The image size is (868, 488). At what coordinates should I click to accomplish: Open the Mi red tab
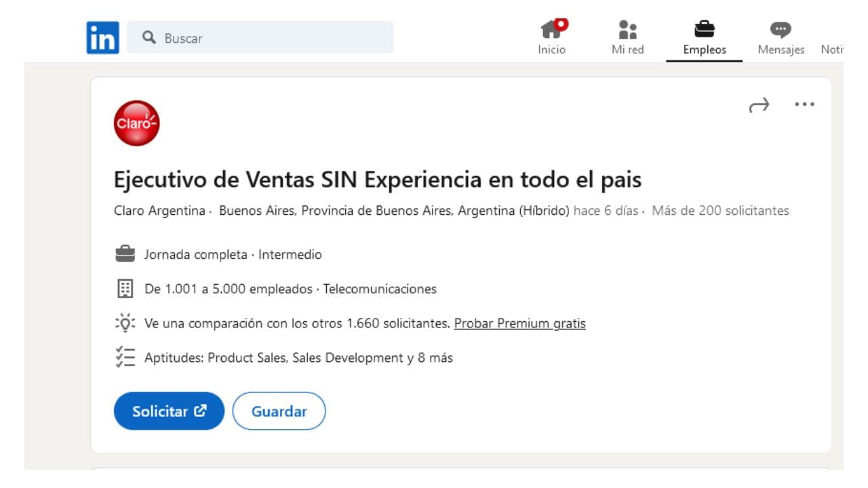click(628, 37)
